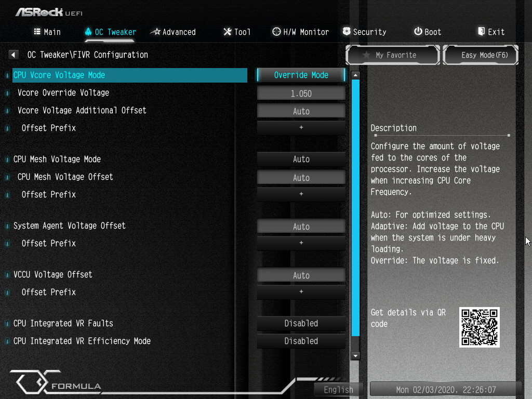
Task: Click the System Agent Voltage Offset Auto field
Action: click(x=301, y=227)
